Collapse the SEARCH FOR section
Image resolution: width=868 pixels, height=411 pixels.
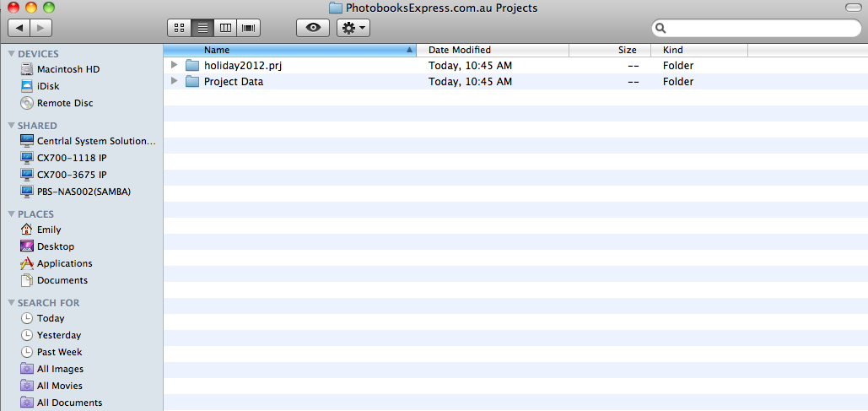pos(12,303)
